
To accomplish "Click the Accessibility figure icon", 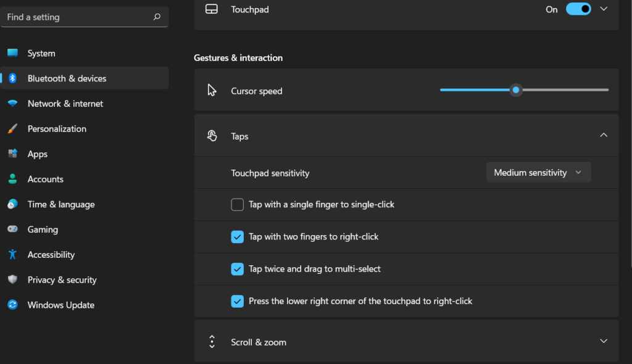I will pos(12,254).
